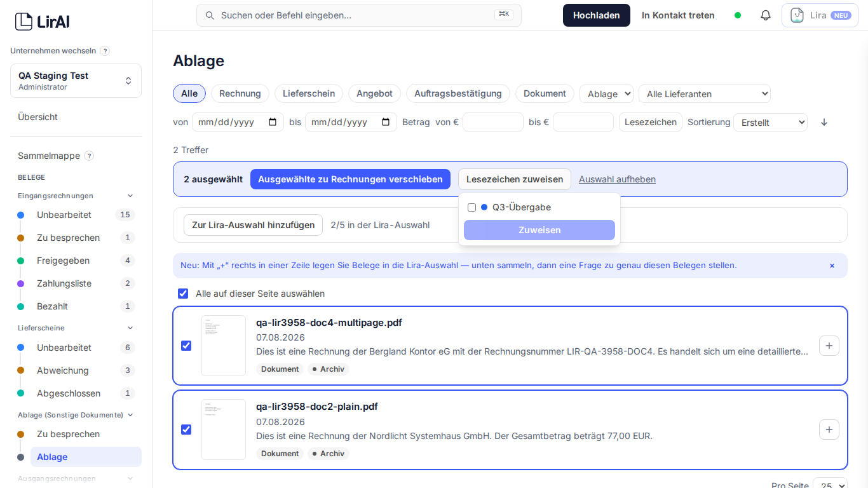This screenshot has height=488, width=868.
Task: Open the Alle Lieferanten dropdown
Action: (704, 94)
